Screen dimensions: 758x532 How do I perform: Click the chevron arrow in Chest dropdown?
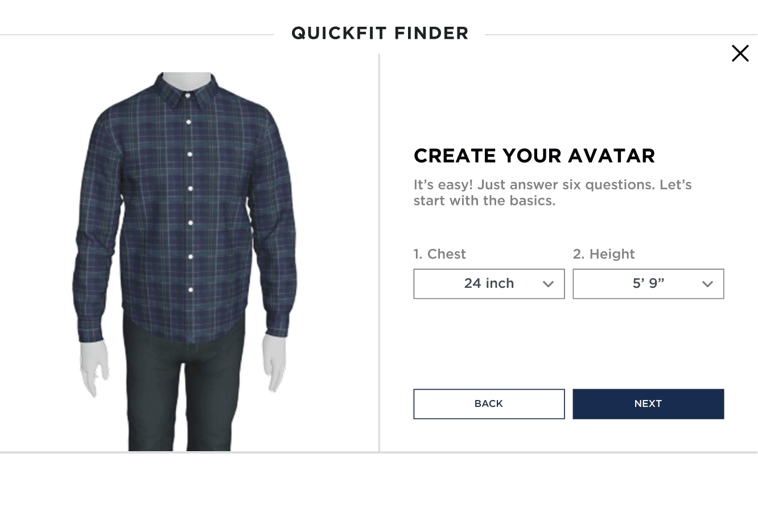[x=548, y=284]
